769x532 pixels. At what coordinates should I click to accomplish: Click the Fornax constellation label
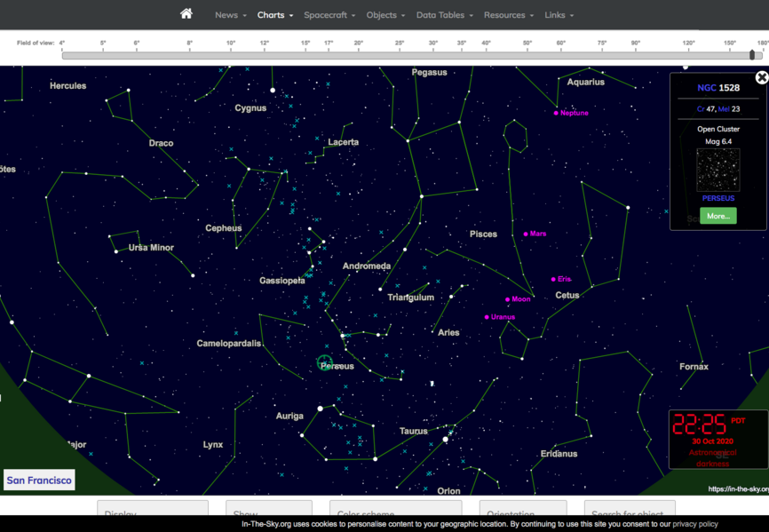tap(694, 366)
